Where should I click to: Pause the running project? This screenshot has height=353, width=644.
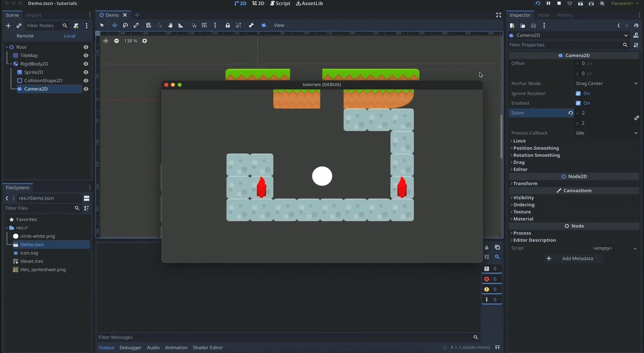click(548, 4)
